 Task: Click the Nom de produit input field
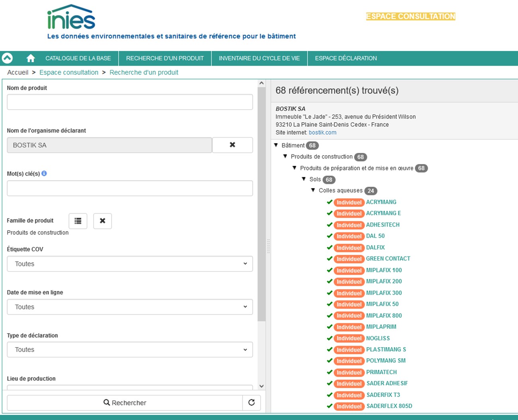tap(129, 102)
